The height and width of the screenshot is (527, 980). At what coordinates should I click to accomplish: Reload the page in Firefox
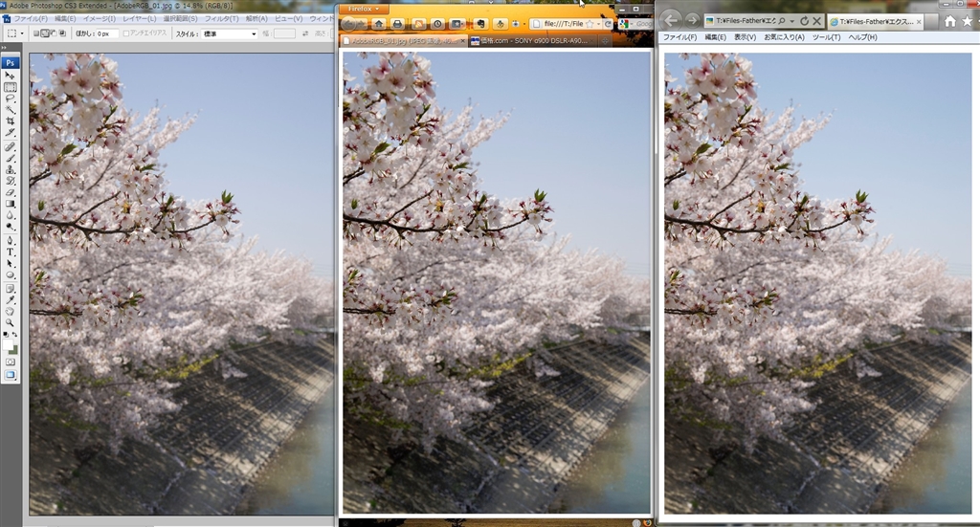tap(608, 24)
